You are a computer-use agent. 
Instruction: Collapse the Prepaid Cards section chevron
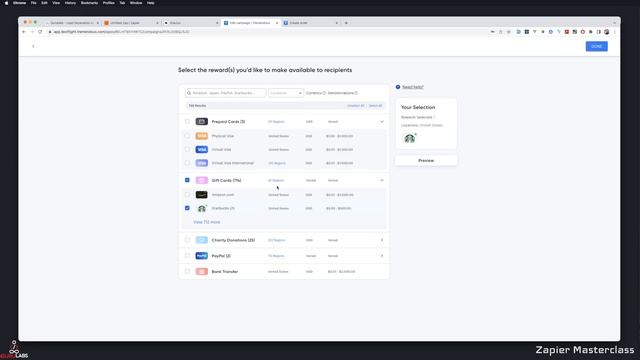coord(382,122)
